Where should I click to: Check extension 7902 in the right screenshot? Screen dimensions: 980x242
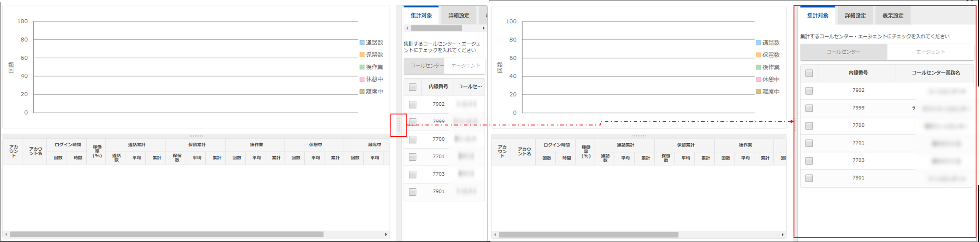tap(809, 91)
